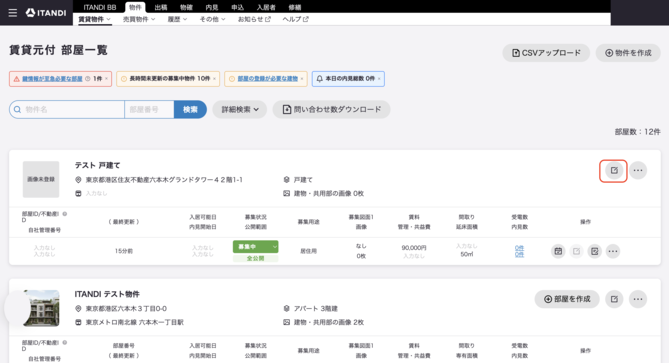Expand the 賃貸物件 dropdown menu
669x363 pixels.
point(94,19)
